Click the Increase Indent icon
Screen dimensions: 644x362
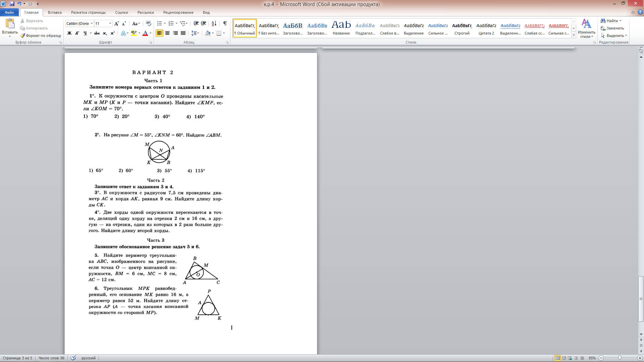click(203, 23)
